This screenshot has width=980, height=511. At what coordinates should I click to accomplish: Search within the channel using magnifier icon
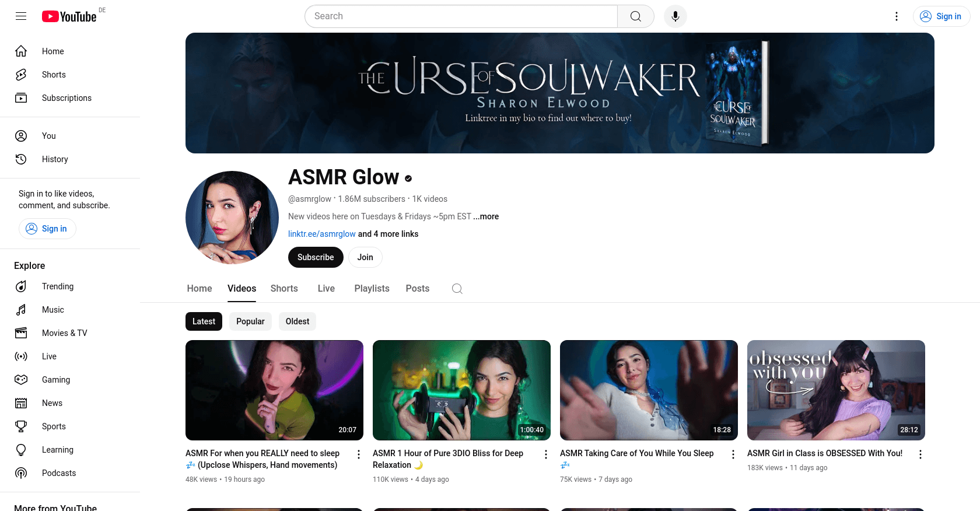coord(457,289)
